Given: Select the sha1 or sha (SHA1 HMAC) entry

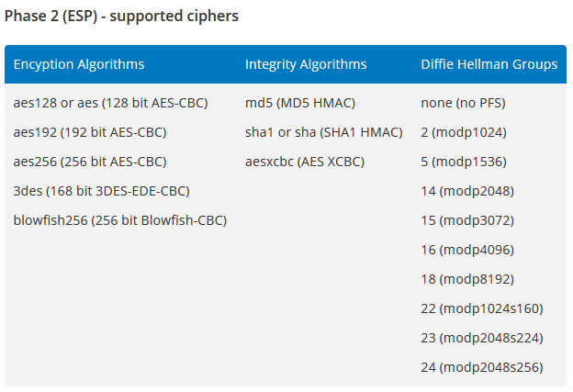Looking at the screenshot, I should (x=324, y=132).
